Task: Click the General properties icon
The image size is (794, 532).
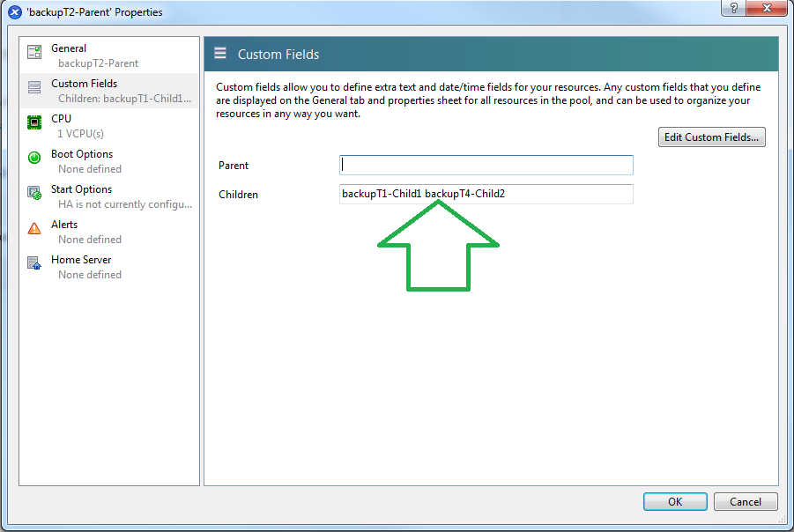Action: (33, 52)
